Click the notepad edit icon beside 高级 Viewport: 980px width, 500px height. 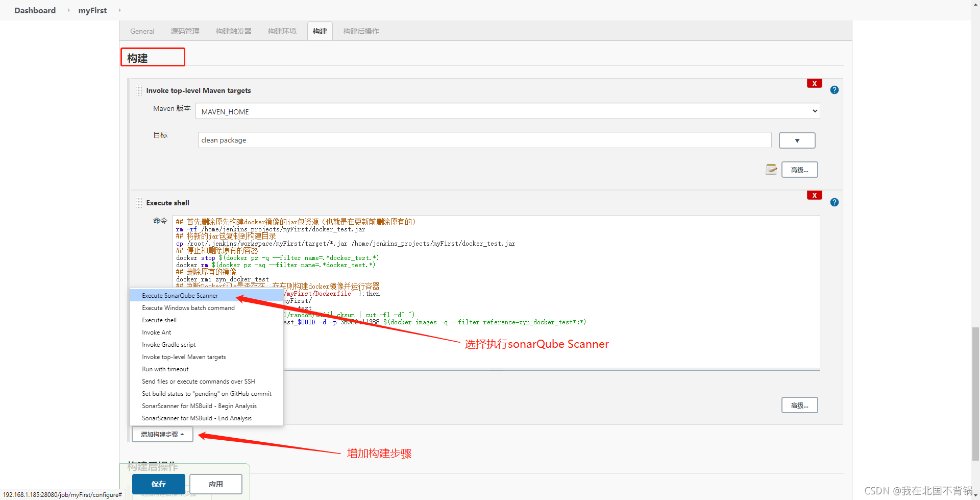pyautogui.click(x=771, y=170)
